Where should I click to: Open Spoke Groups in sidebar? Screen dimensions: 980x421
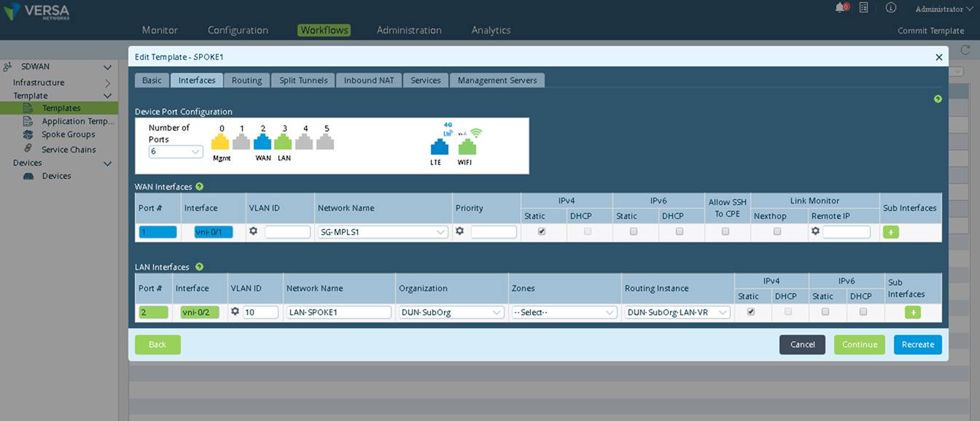click(x=69, y=134)
